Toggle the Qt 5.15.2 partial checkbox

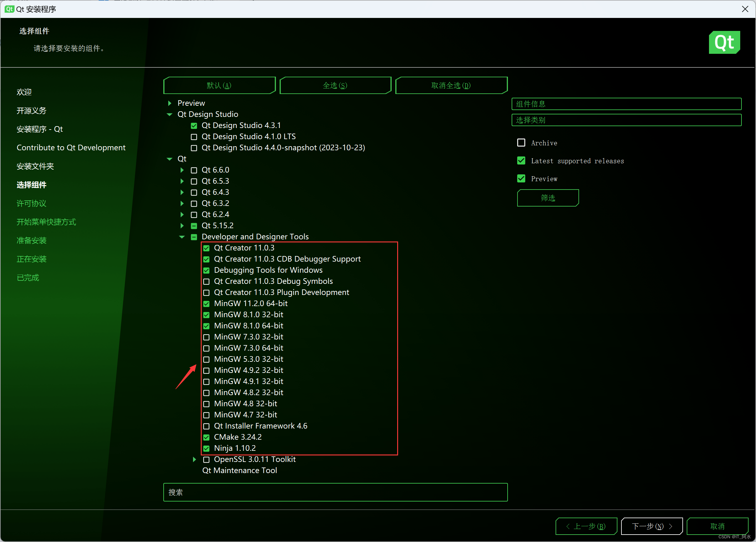tap(194, 226)
